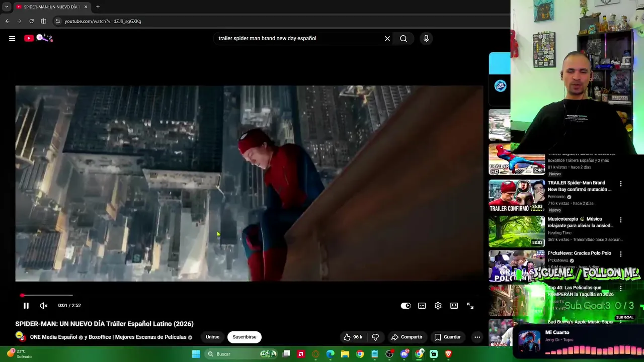
Task: Turn on subtitles with the captions button
Action: tap(422, 306)
